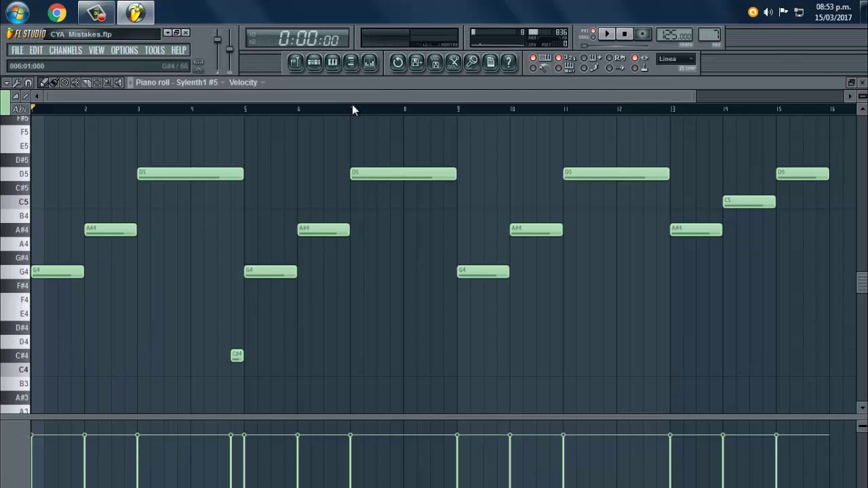Toggle recording countdown 3-2-1

(x=566, y=58)
